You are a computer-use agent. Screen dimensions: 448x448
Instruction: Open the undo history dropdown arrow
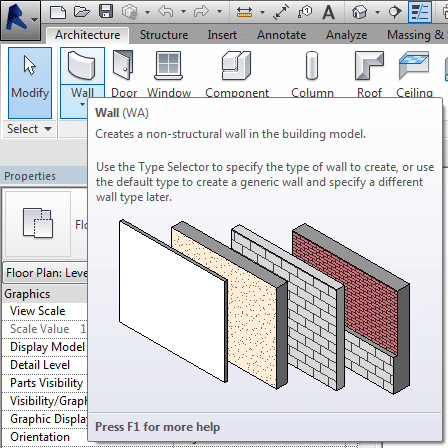(183, 11)
